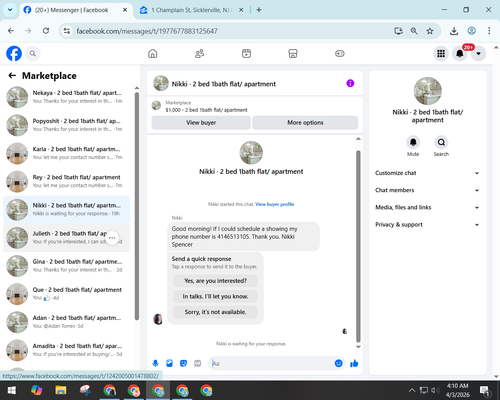Image resolution: width=500 pixels, height=400 pixels.
Task: Click the install app icon in address bar
Action: [398, 31]
